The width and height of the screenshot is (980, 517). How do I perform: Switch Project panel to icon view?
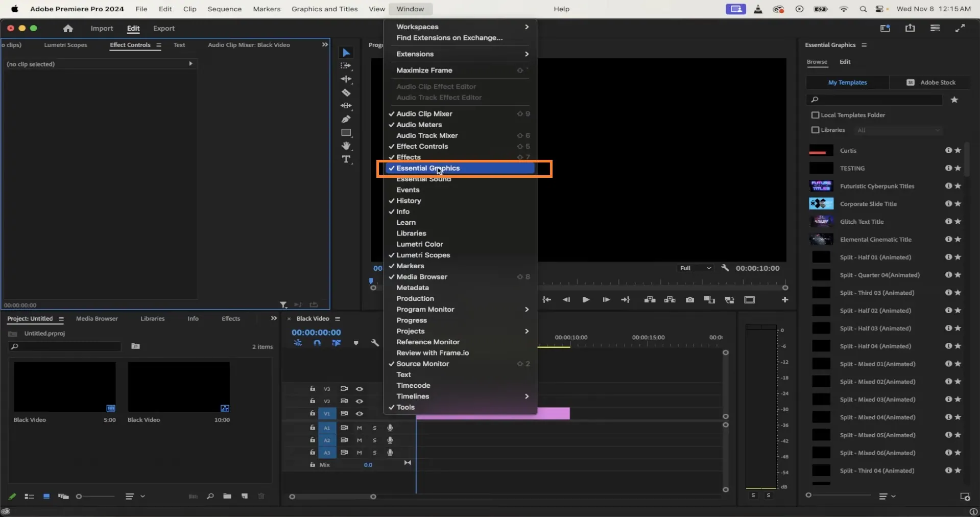tap(46, 496)
